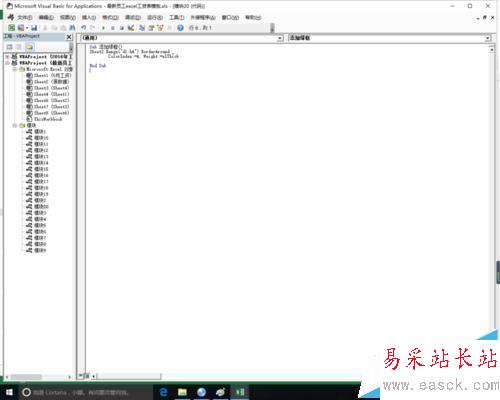The height and width of the screenshot is (400, 500).
Task: Click Full Module View button below the code
Action: 87,376
